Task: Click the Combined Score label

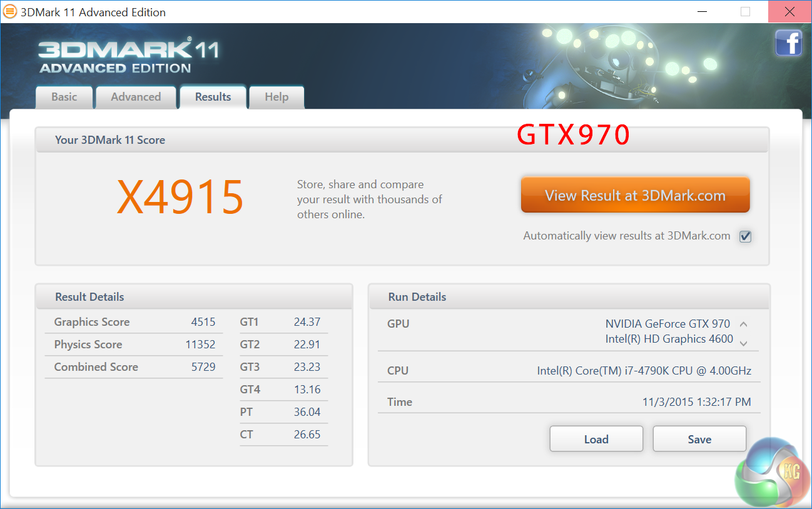Action: tap(96, 367)
